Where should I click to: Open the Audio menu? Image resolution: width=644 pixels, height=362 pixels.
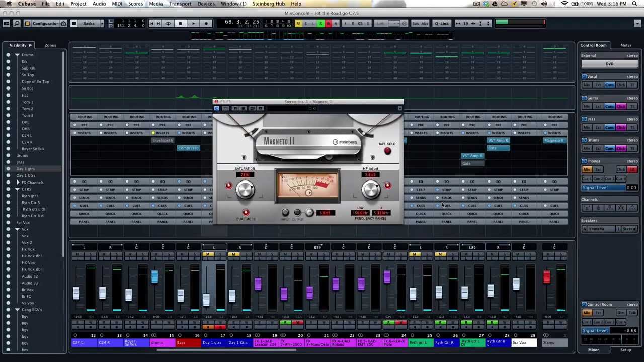pos(99,4)
